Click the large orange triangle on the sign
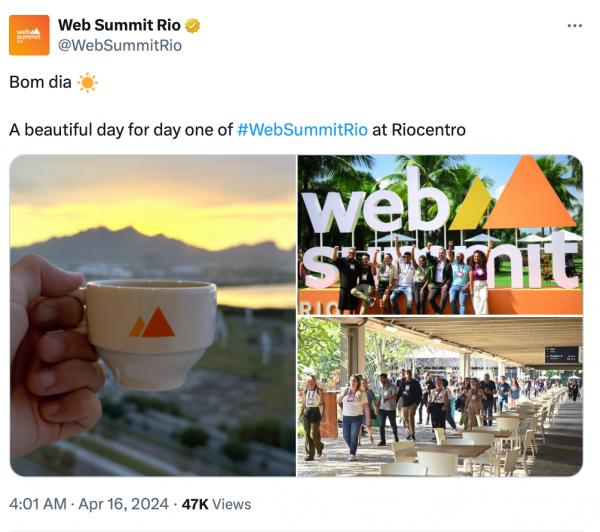Image resolution: width=600 pixels, height=532 pixels. pyautogui.click(x=529, y=193)
